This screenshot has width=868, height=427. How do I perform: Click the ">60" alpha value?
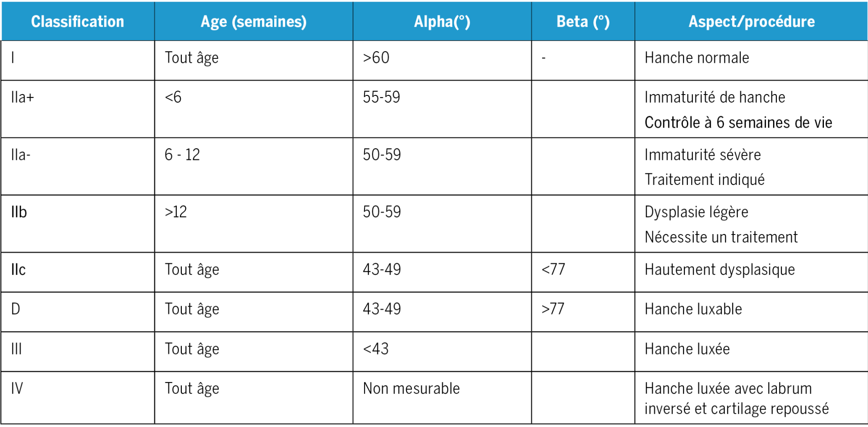click(376, 58)
